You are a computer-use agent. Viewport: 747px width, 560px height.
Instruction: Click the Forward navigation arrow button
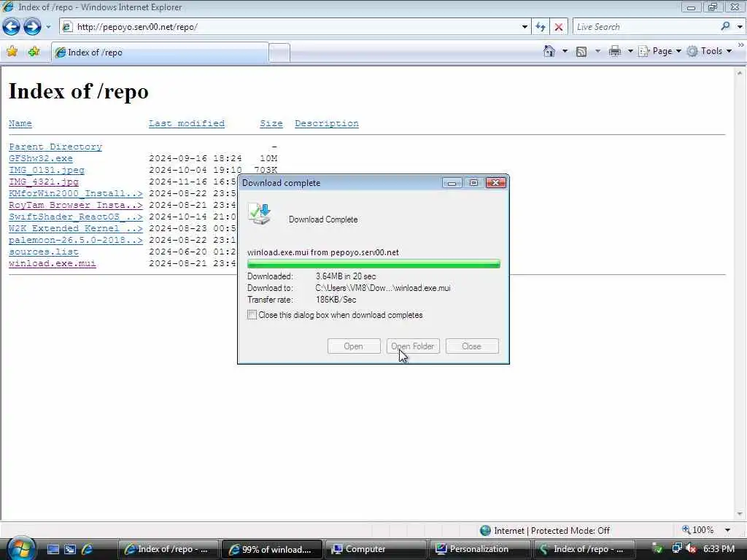point(32,27)
